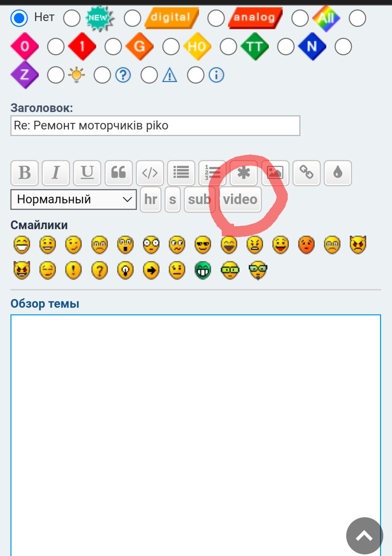The height and width of the screenshot is (556, 392).
Task: Apply italic formatting with the I button
Action: coord(56,173)
